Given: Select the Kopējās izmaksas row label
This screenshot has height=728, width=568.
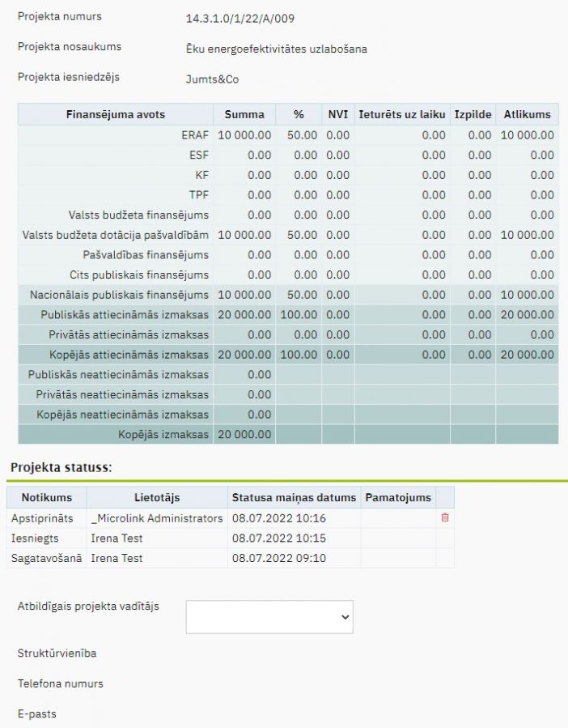Looking at the screenshot, I should (x=163, y=435).
